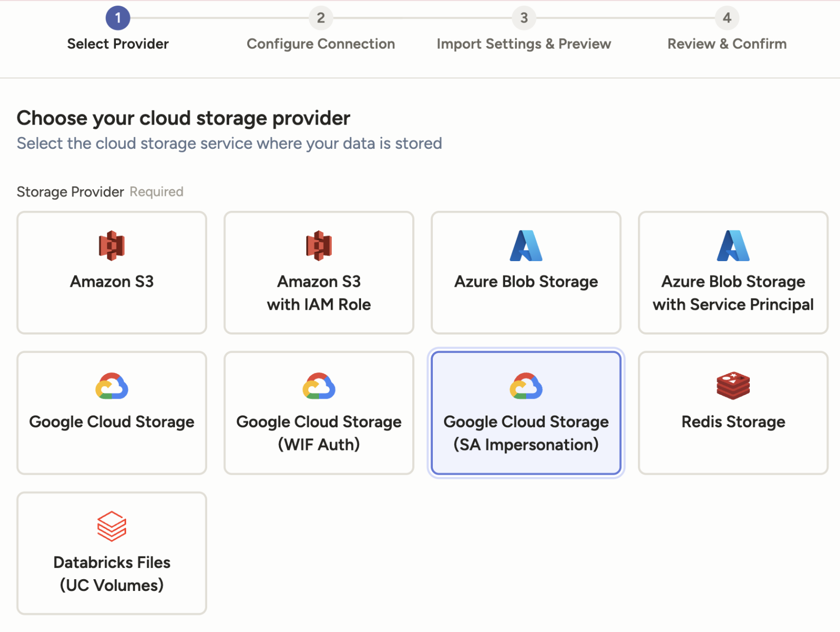Open the Configure Connection step label

[x=321, y=44]
